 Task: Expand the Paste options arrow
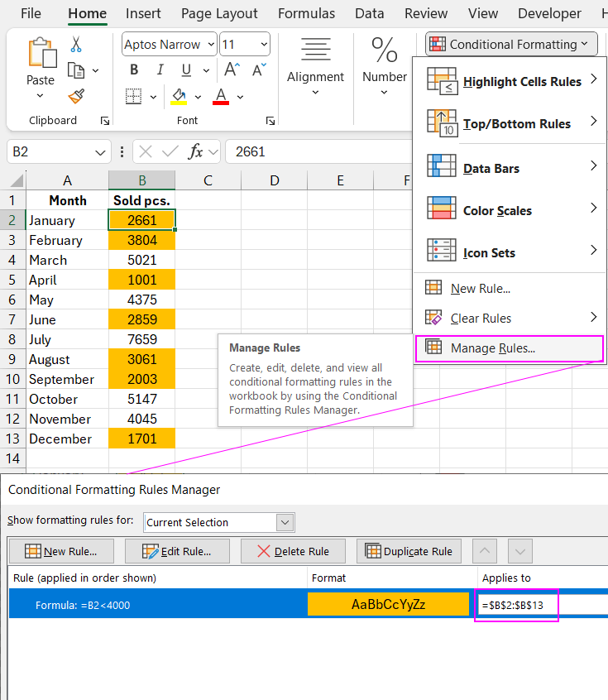click(x=41, y=95)
